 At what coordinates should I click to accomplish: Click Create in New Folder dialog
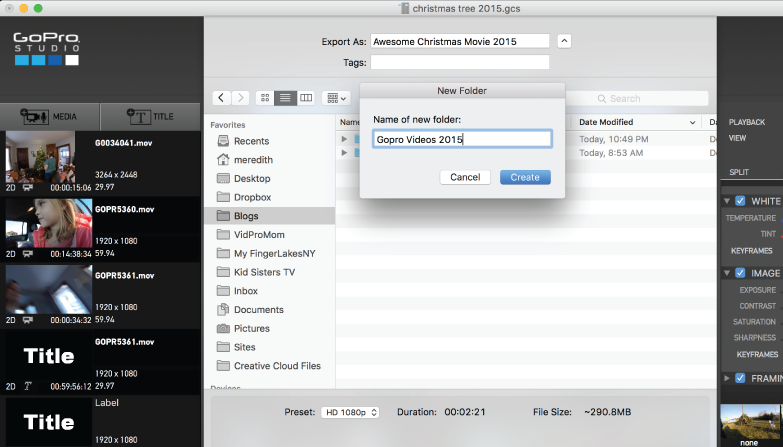coord(525,177)
